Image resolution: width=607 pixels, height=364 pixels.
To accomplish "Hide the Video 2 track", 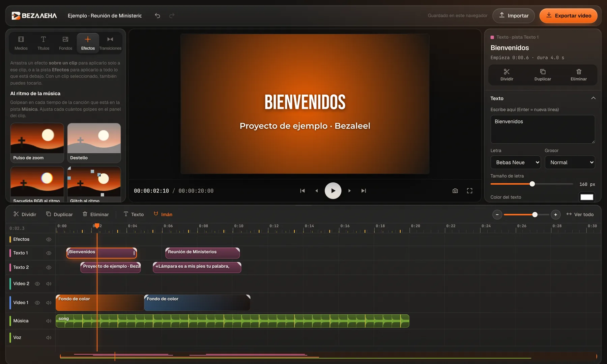I will click(37, 284).
